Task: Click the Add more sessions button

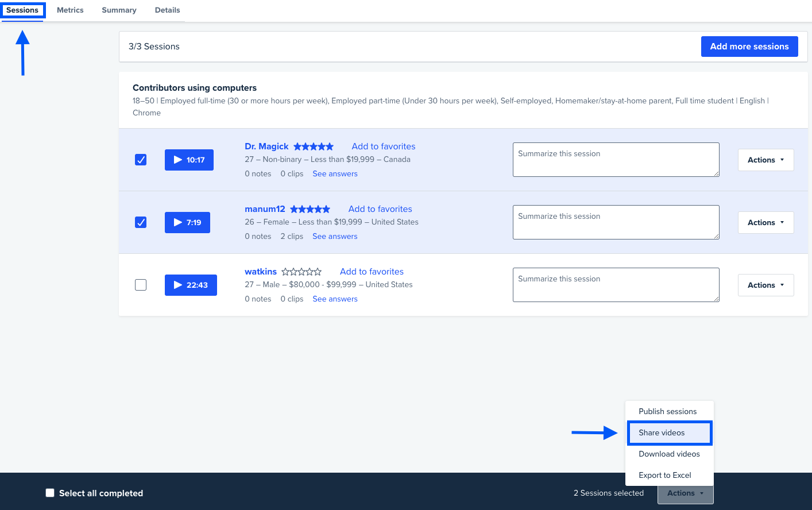Action: point(749,47)
